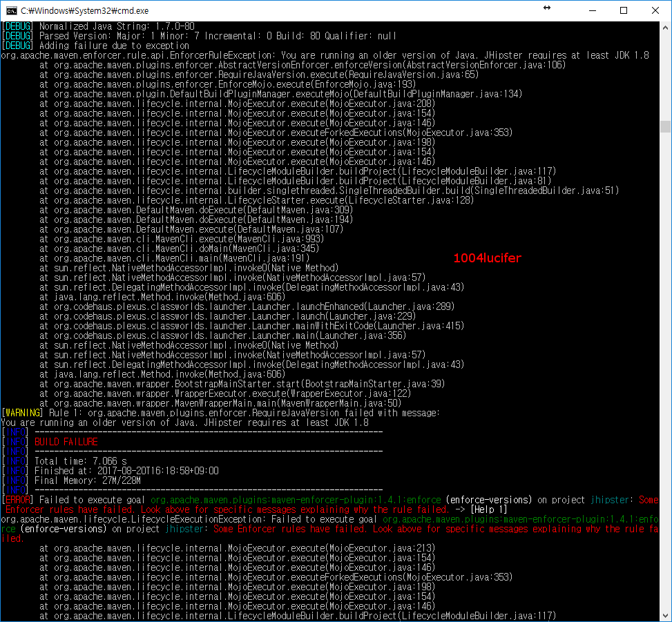Click the red [ERROR] label in the log
672x622 pixels.
pos(15,499)
